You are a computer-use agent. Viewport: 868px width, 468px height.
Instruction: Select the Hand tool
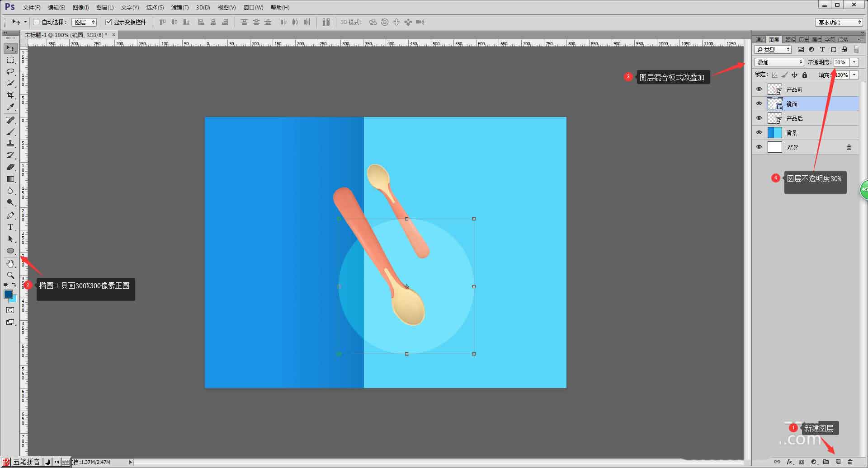(x=10, y=263)
